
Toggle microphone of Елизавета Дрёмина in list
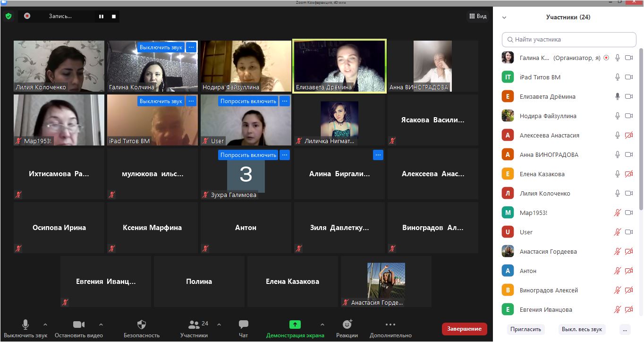617,96
